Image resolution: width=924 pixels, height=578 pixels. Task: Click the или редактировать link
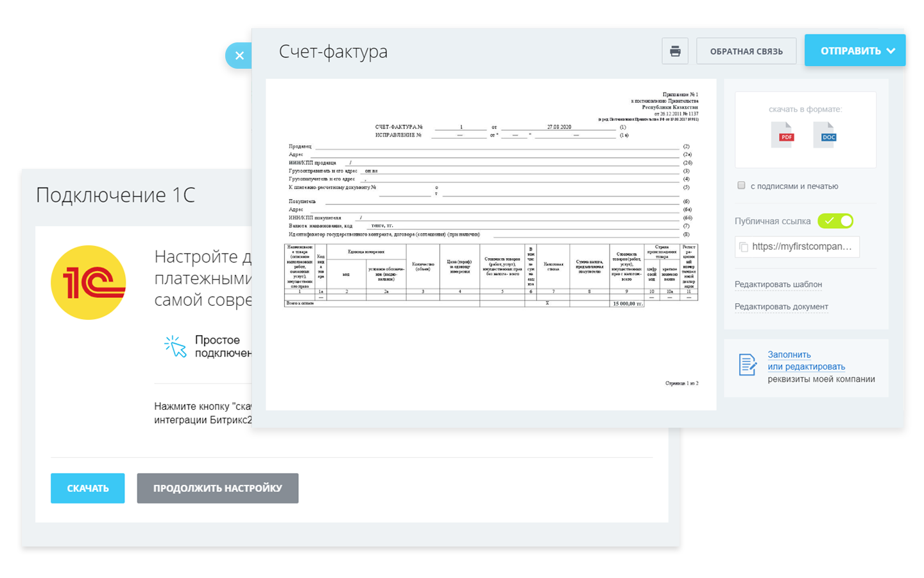[x=806, y=367]
